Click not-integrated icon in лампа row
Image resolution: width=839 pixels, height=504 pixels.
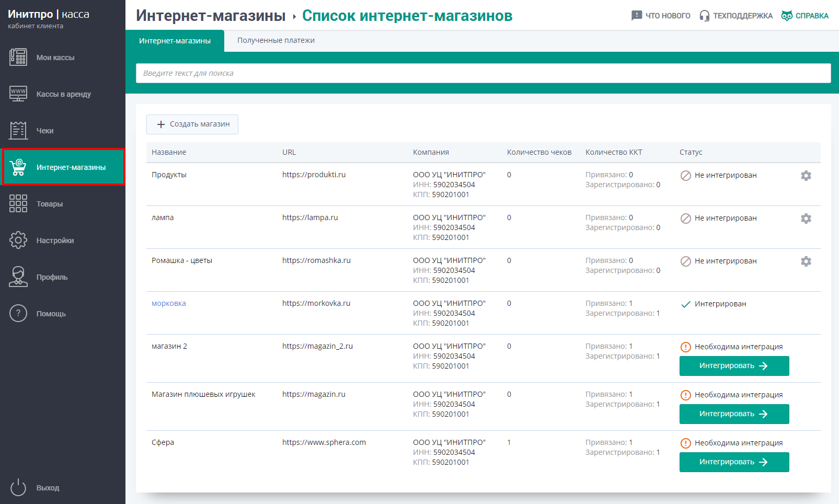tap(686, 219)
